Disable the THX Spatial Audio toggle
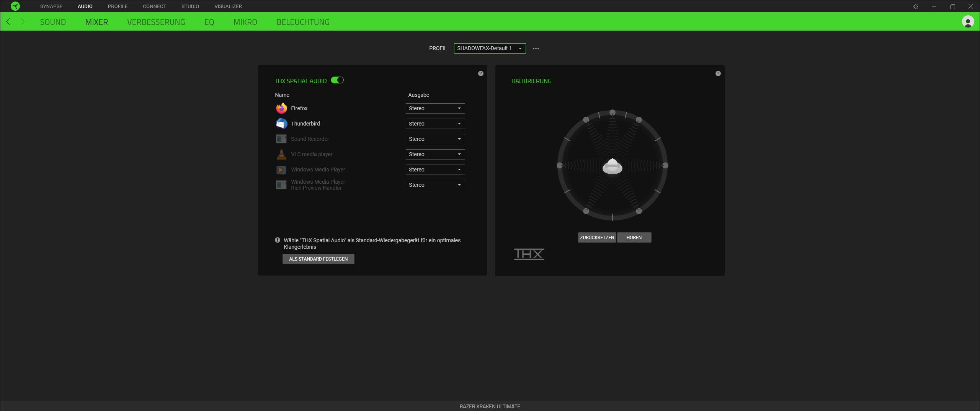The image size is (980, 411). 337,80
